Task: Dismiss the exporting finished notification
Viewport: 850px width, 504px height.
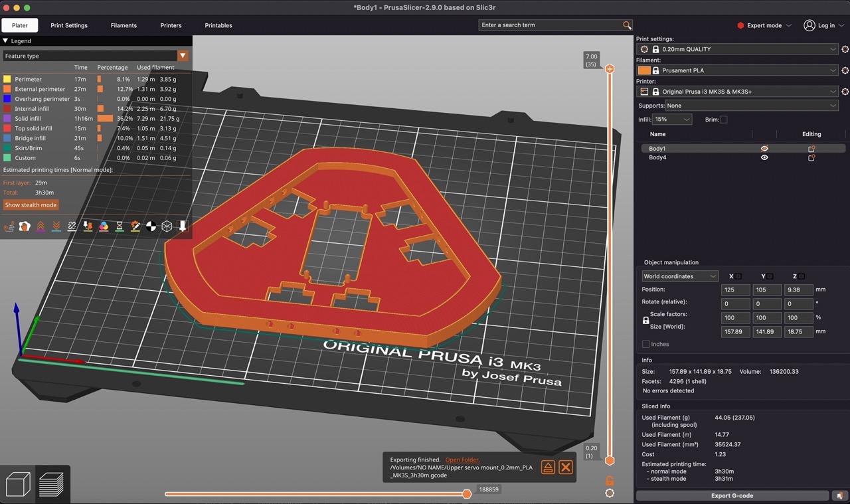Action: (x=566, y=467)
